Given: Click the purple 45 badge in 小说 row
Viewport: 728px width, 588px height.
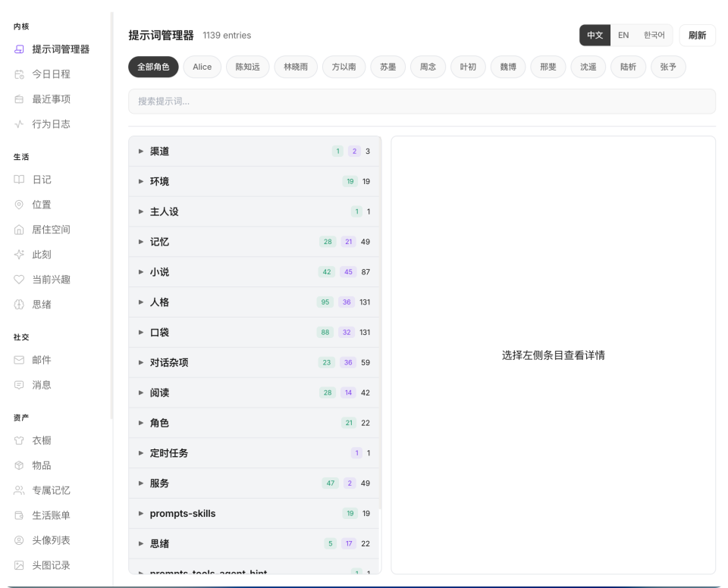Looking at the screenshot, I should [x=348, y=272].
